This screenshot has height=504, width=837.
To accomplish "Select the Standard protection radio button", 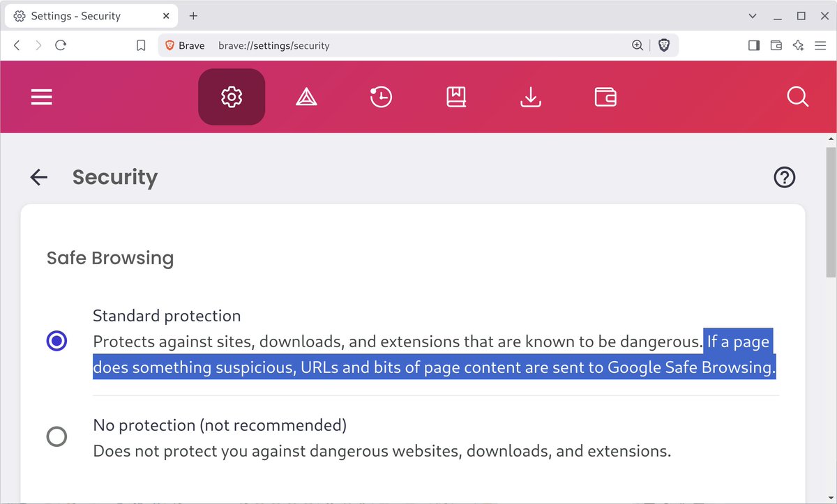I will coord(56,341).
